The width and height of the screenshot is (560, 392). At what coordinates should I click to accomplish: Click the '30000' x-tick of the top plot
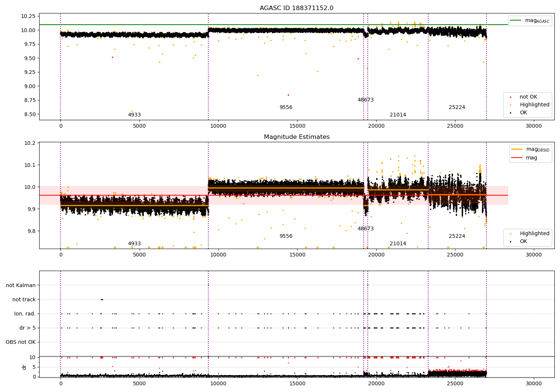(x=534, y=126)
